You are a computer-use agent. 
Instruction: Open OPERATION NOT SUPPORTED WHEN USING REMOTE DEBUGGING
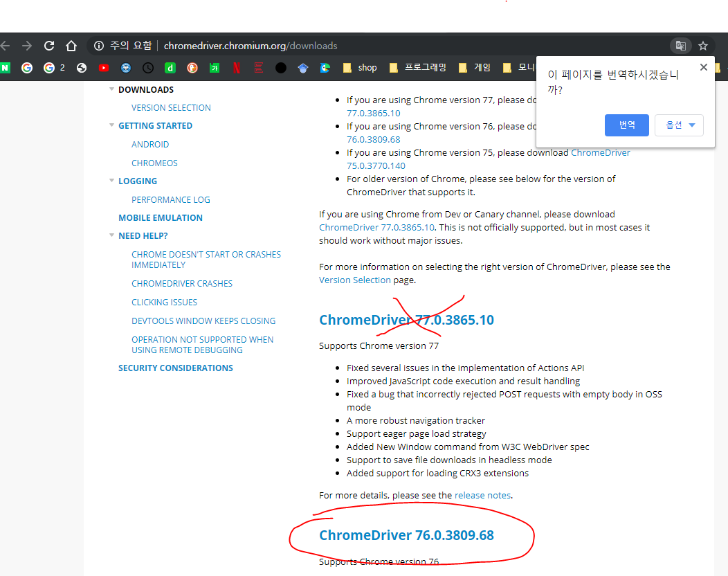pyautogui.click(x=203, y=345)
